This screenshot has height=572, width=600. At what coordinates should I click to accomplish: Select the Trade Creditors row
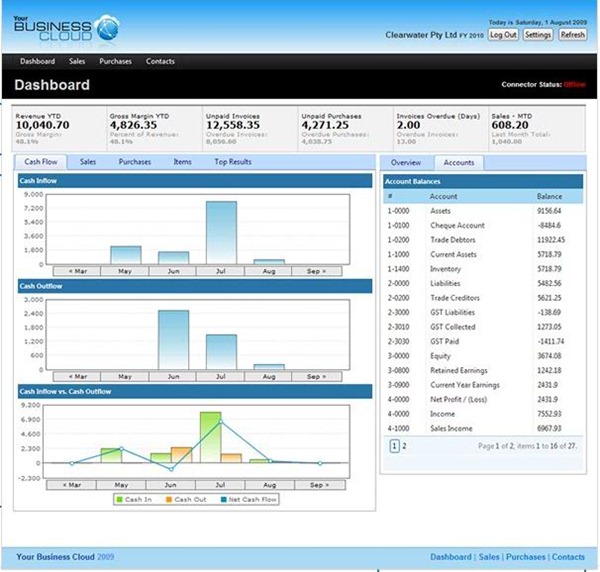(483, 298)
